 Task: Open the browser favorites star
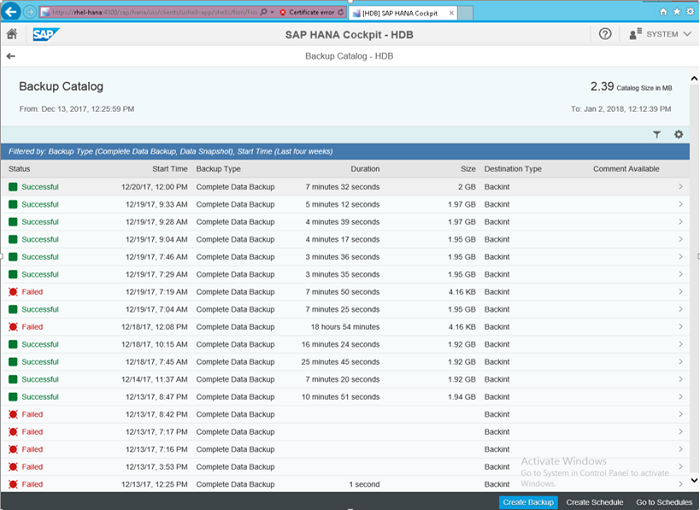(x=677, y=12)
